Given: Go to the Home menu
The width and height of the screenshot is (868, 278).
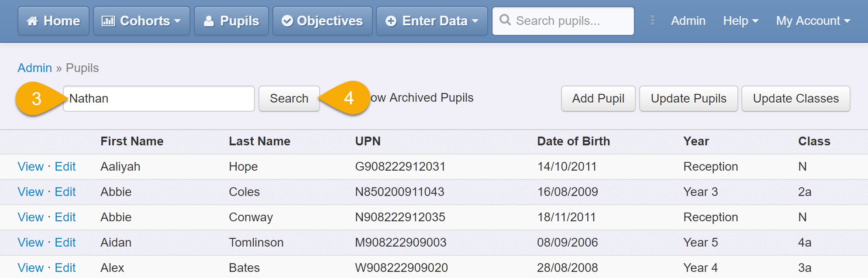Looking at the screenshot, I should 53,21.
